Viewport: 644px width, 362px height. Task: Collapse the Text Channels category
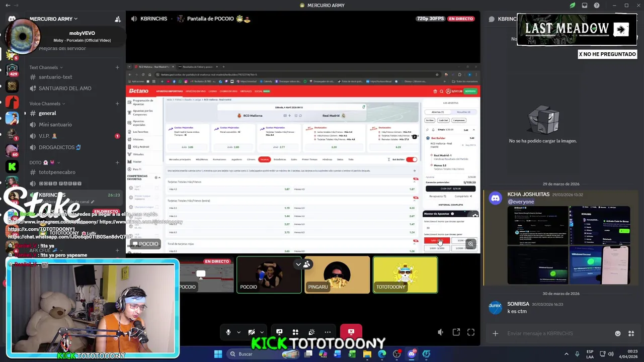[46, 67]
